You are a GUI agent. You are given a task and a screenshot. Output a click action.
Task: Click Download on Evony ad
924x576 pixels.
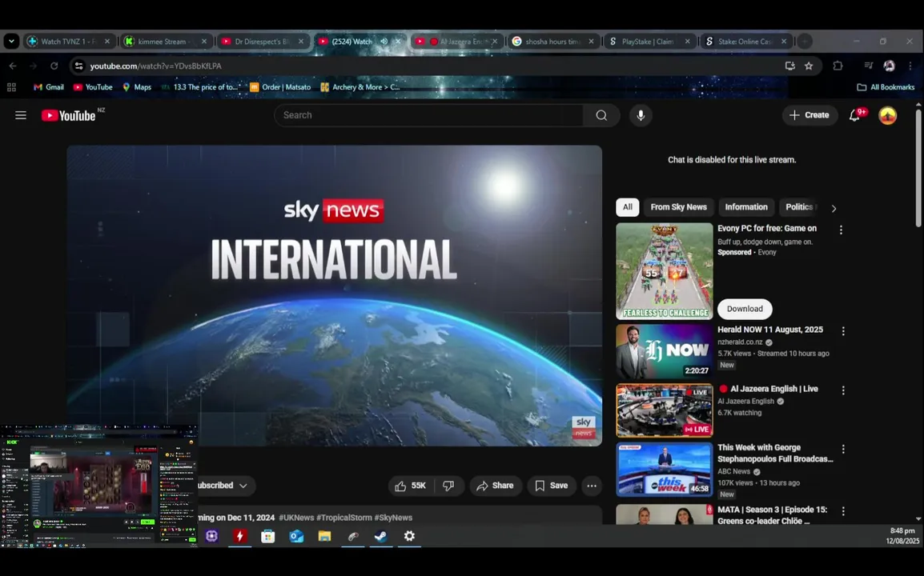pyautogui.click(x=745, y=309)
